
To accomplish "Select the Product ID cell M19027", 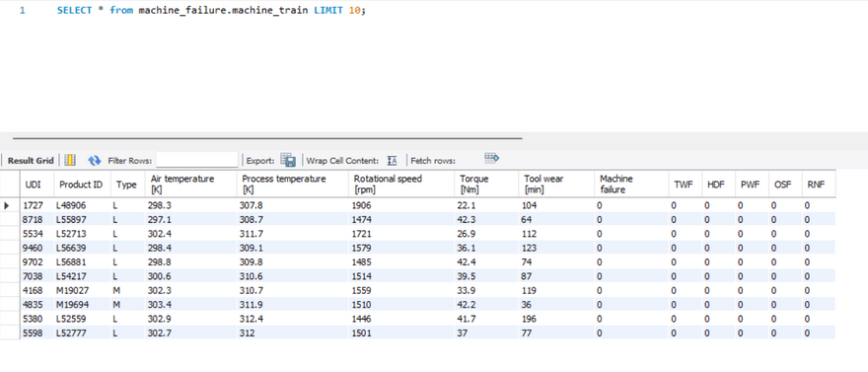I will (x=82, y=291).
